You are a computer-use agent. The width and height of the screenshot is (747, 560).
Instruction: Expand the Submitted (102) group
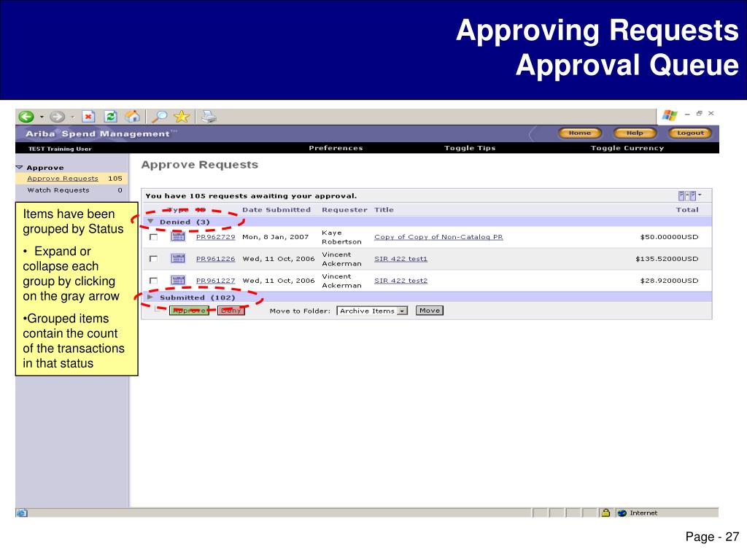pyautogui.click(x=150, y=297)
